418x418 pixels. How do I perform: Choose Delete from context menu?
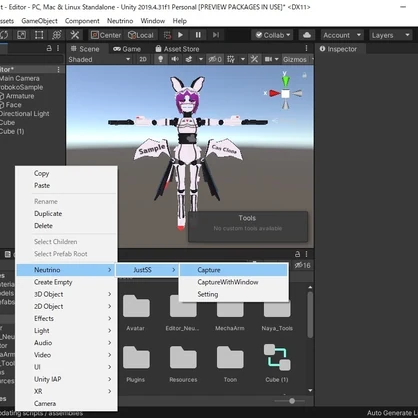(x=43, y=226)
